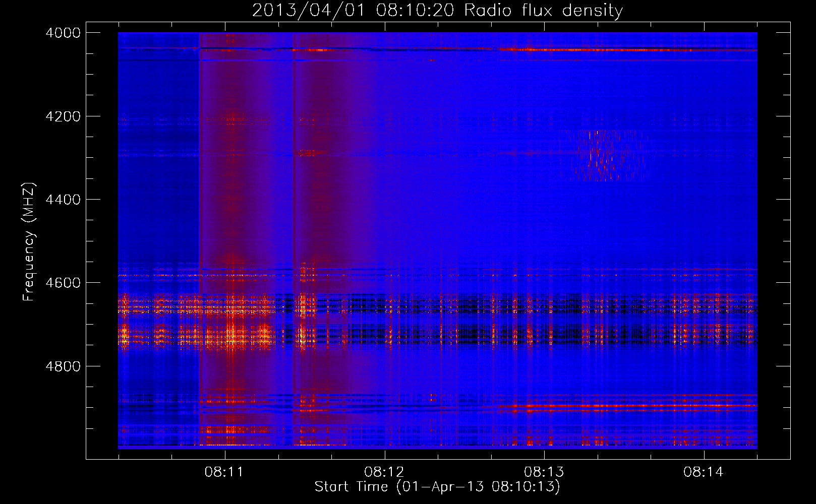Click the '08:14' time axis label

pos(703,472)
